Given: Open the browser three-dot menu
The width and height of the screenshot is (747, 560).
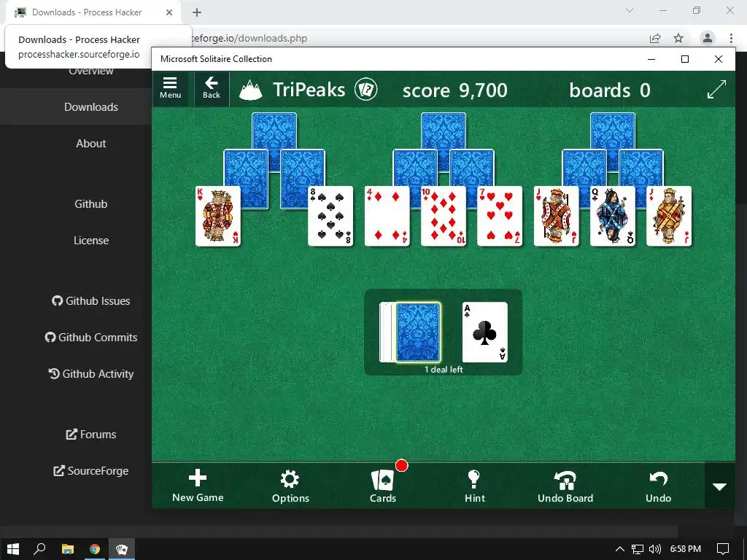Looking at the screenshot, I should coord(731,38).
